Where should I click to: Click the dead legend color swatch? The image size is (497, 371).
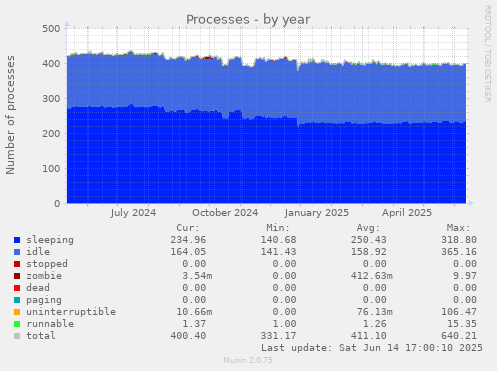click(x=17, y=288)
